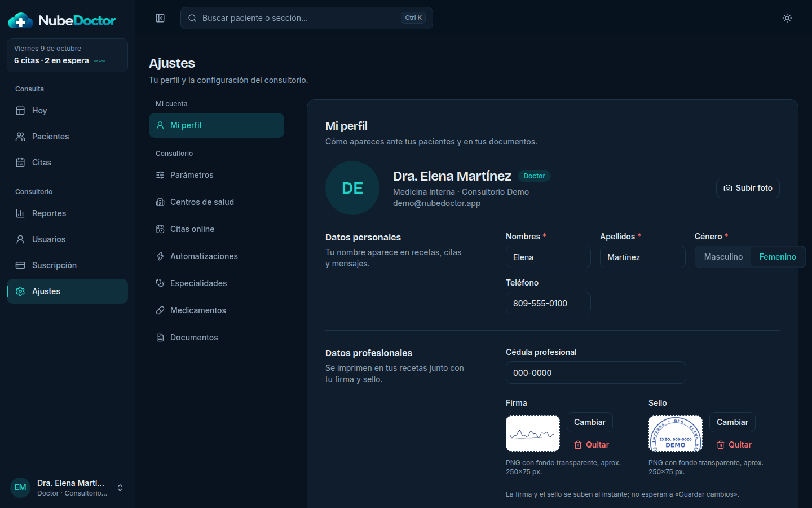Select Femenino gender option
Viewport: 812px width, 508px height.
pos(778,257)
